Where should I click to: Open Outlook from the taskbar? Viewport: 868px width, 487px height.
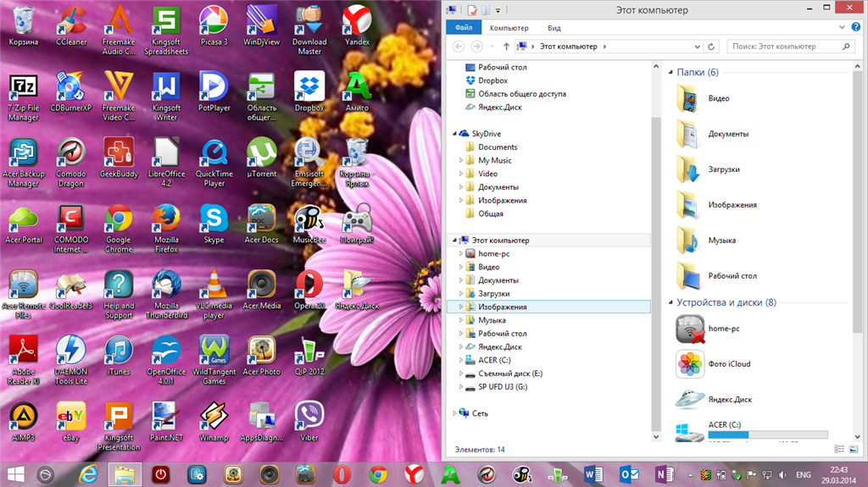click(630, 474)
